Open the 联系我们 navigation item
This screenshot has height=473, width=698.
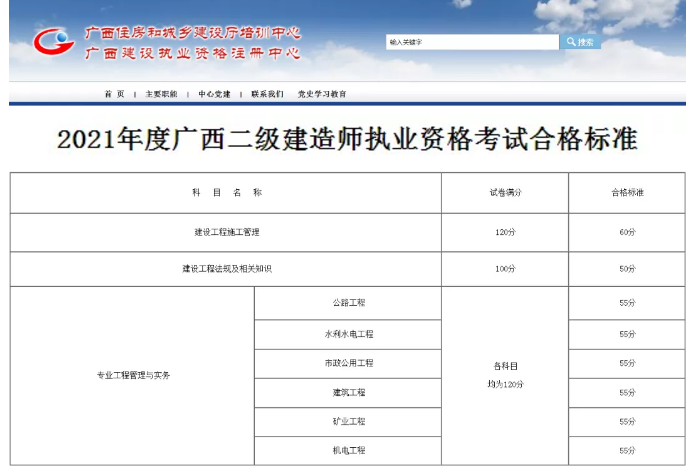pyautogui.click(x=267, y=94)
